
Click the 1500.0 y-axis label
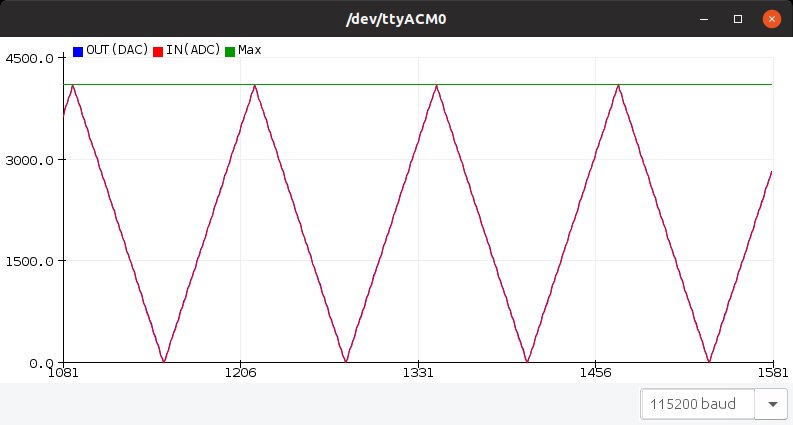[x=30, y=262]
